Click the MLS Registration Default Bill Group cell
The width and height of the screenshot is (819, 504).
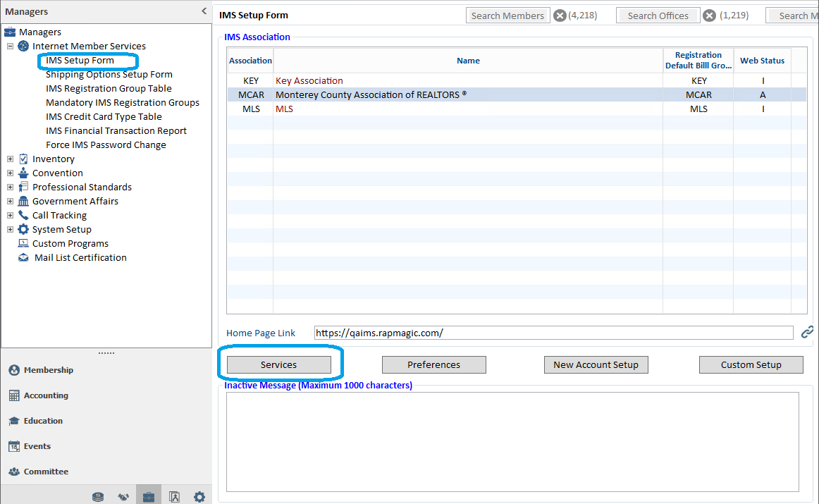(x=699, y=109)
